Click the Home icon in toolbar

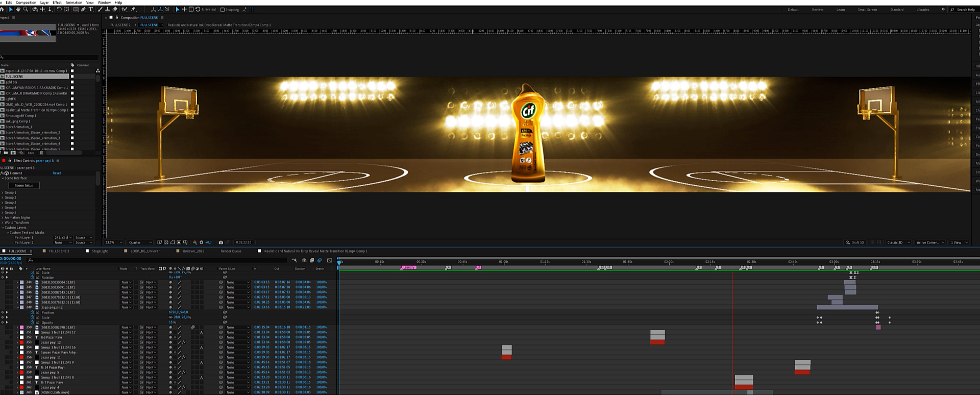(2, 9)
